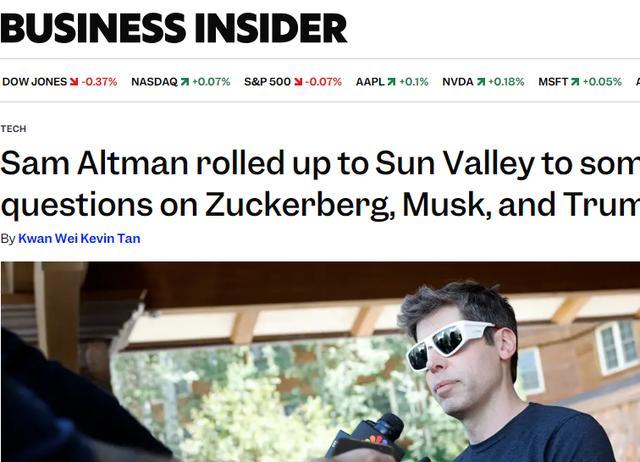The width and height of the screenshot is (640, 462).
Task: Click the AAPL green up arrow
Action: pos(392,82)
